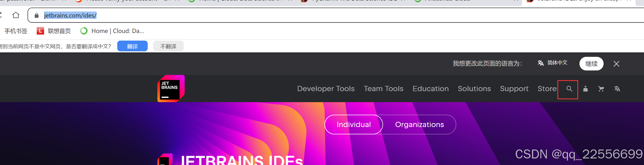The image size is (644, 165).
Task: Click the 翻译 translate button
Action: (x=132, y=46)
